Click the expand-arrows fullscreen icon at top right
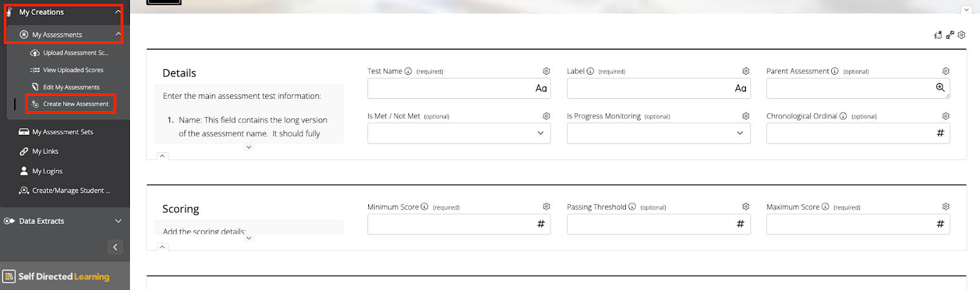The image size is (980, 290). click(949, 35)
